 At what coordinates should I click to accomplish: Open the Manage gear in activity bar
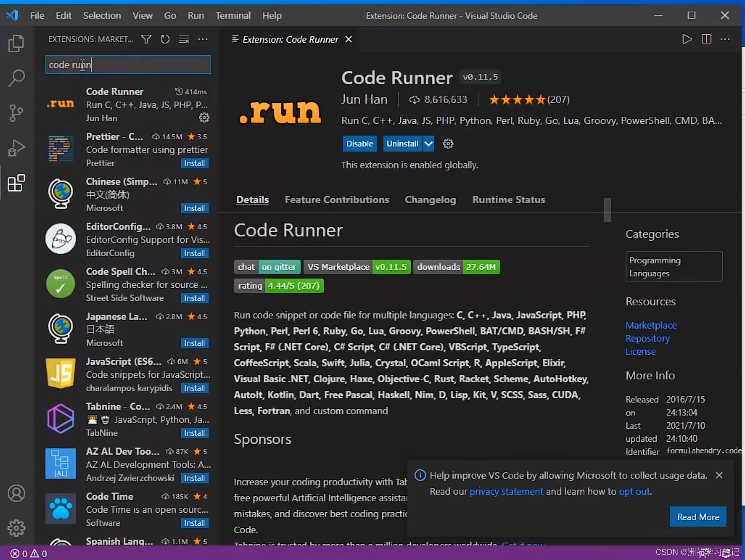(x=16, y=528)
